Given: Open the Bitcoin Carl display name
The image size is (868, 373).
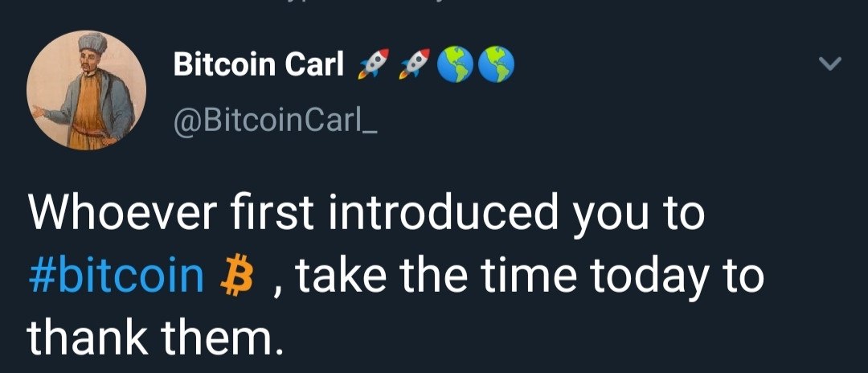Looking at the screenshot, I should (259, 64).
